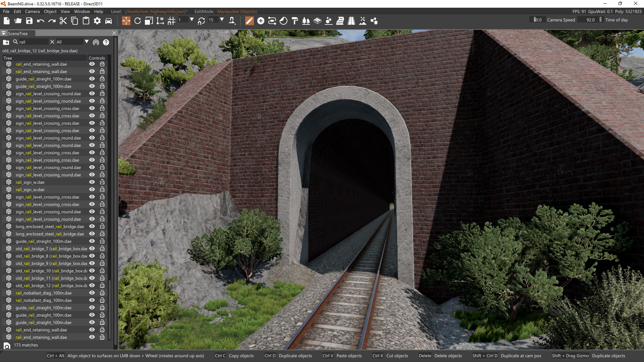Viewport: 644px width, 362px height.
Task: Toggle visibility of old_rail_bridge_12
Action: pyautogui.click(x=92, y=286)
